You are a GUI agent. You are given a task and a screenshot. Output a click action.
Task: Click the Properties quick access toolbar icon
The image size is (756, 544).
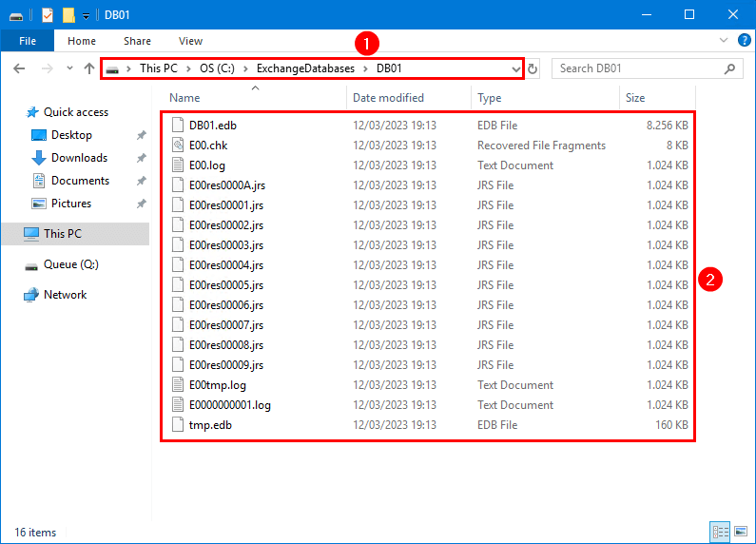[48, 15]
